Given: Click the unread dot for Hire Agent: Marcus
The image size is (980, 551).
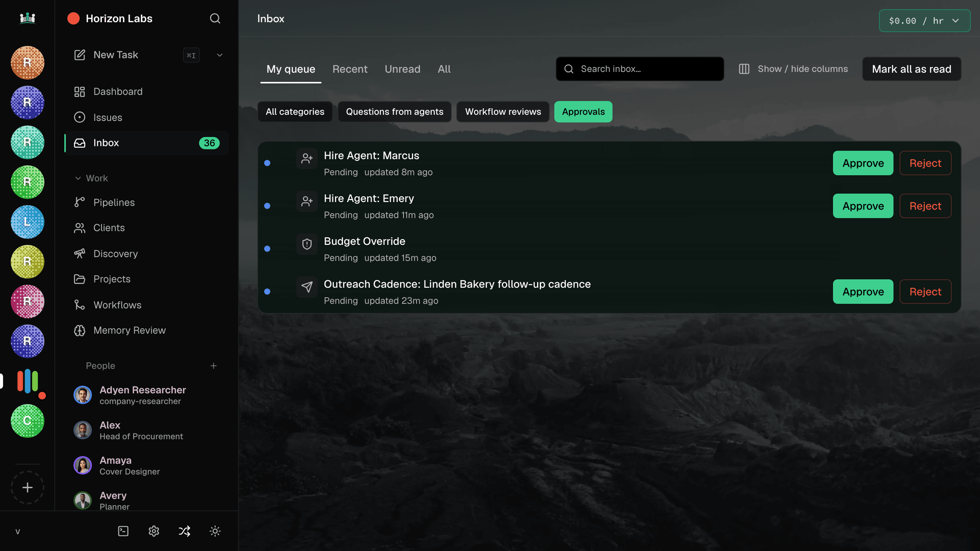Looking at the screenshot, I should 267,163.
